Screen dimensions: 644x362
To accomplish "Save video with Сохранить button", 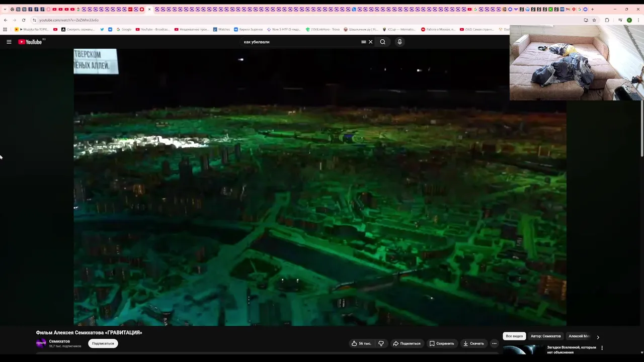I will coord(442,343).
